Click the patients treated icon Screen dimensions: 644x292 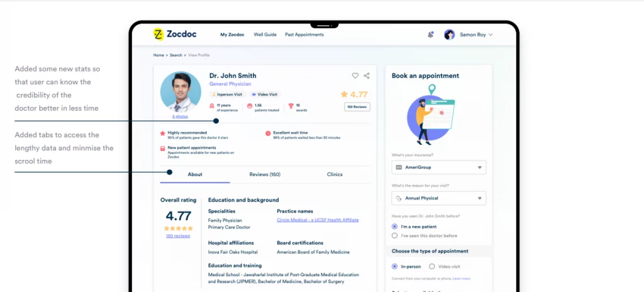click(250, 106)
